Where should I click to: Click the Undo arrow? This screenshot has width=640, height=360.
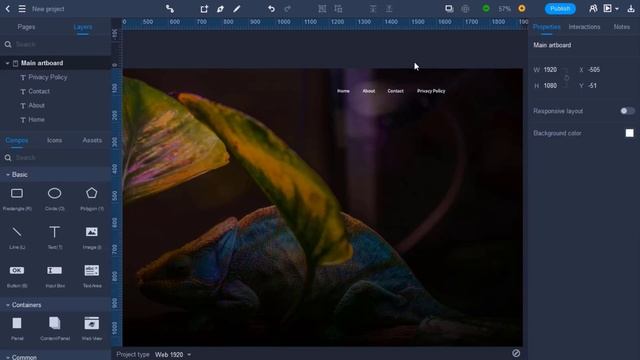pos(271,9)
